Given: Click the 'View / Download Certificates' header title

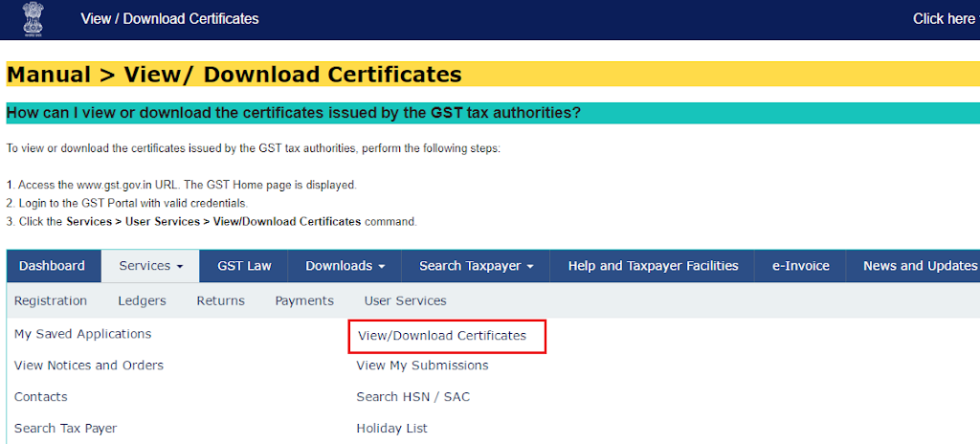Looking at the screenshot, I should tap(169, 19).
